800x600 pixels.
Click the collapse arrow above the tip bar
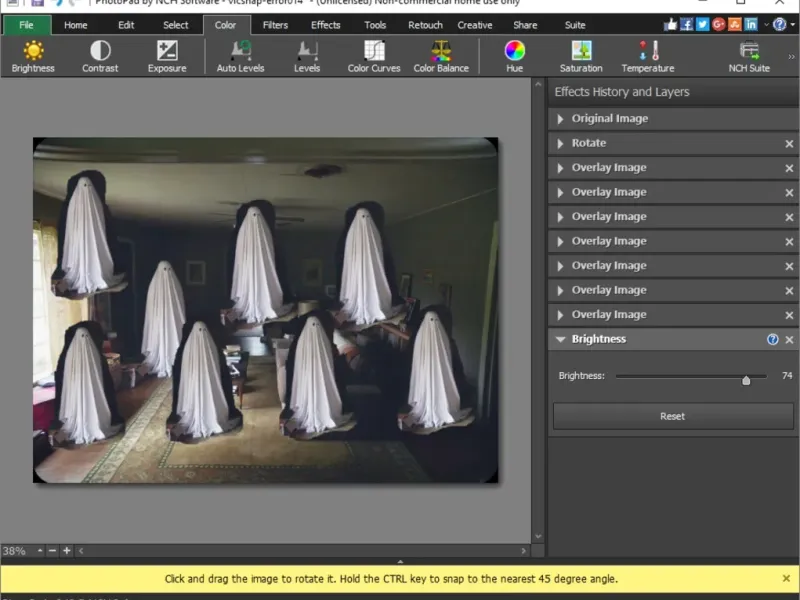(400, 561)
